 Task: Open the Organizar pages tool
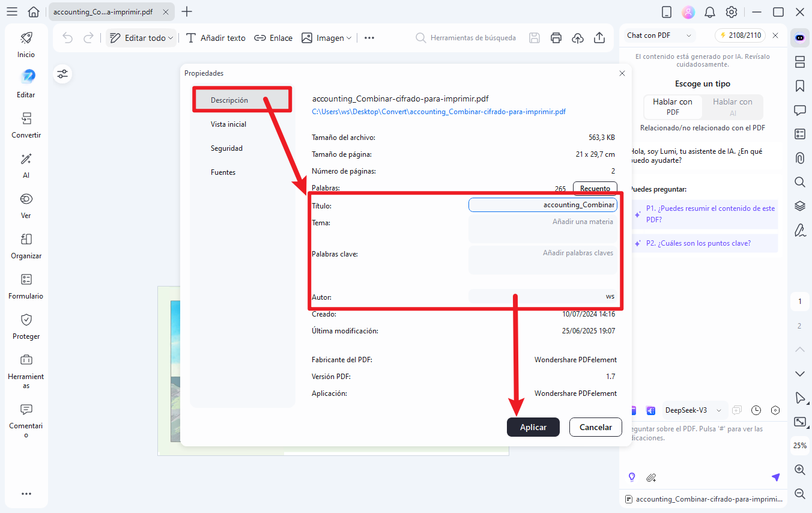tap(26, 246)
